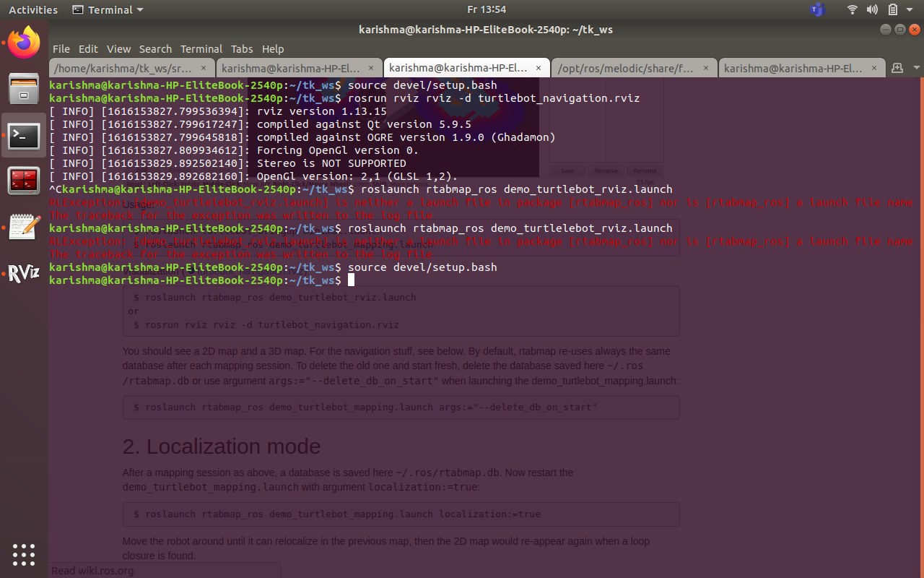This screenshot has height=578, width=924.
Task: Open the system menu dropdown arrow
Action: click(x=911, y=10)
